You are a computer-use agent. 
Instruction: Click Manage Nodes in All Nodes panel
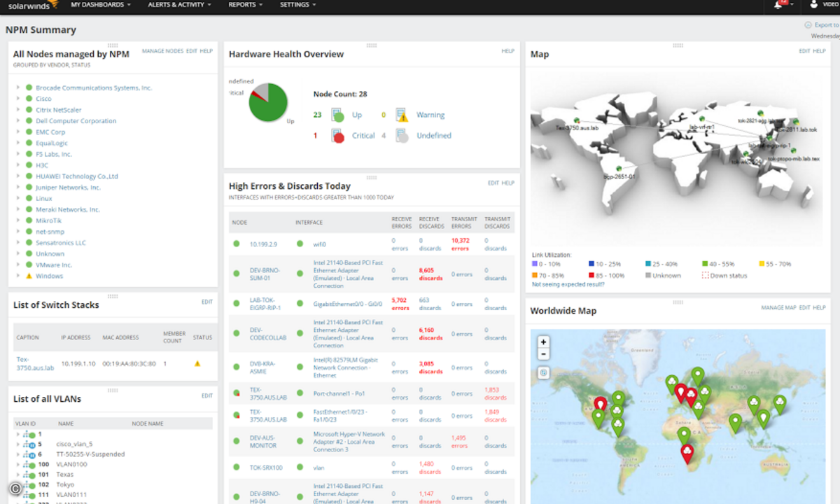(x=162, y=51)
